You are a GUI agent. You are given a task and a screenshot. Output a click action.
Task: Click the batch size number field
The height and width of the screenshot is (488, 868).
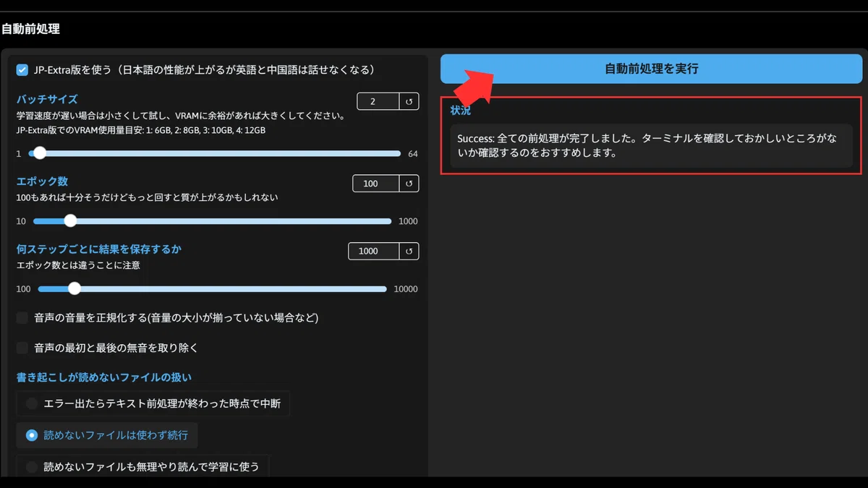coord(378,102)
